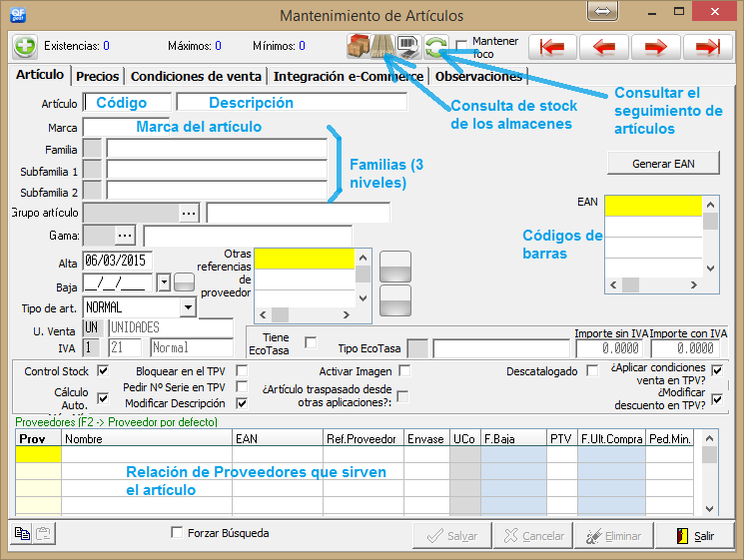Switch to the Precios tab

(x=97, y=76)
